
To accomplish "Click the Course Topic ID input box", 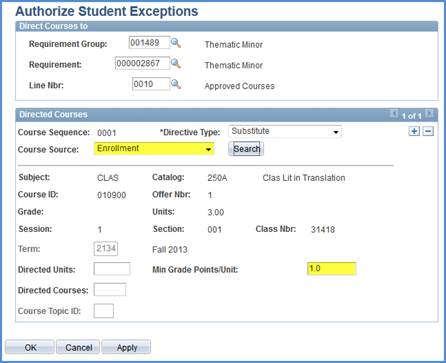I will pyautogui.click(x=104, y=311).
